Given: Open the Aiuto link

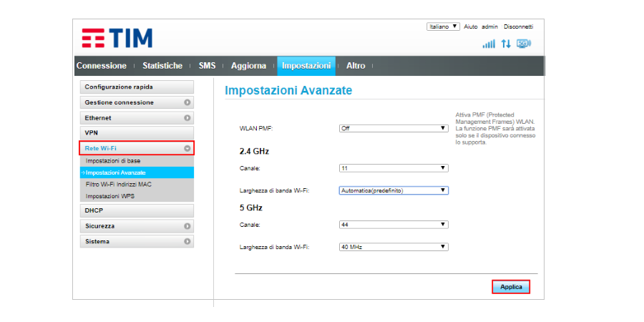Looking at the screenshot, I should coord(471,26).
